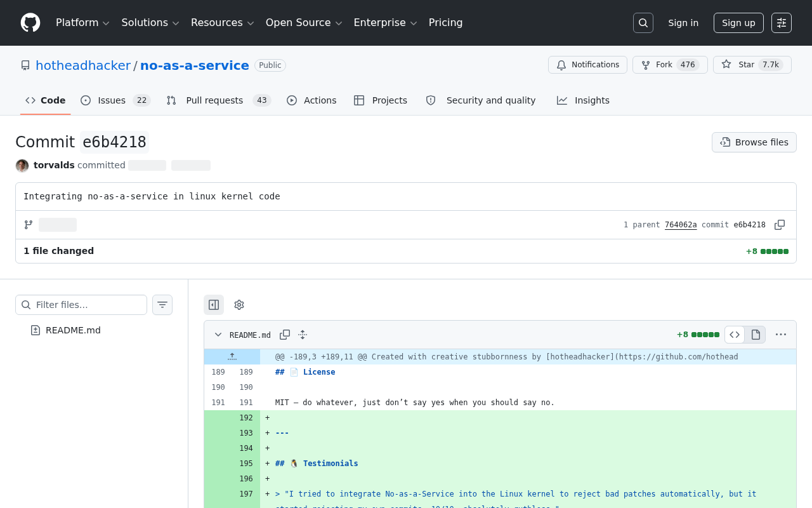Image resolution: width=812 pixels, height=508 pixels.
Task: Click the 'Commit e6b4218' page heading
Action: click(81, 142)
